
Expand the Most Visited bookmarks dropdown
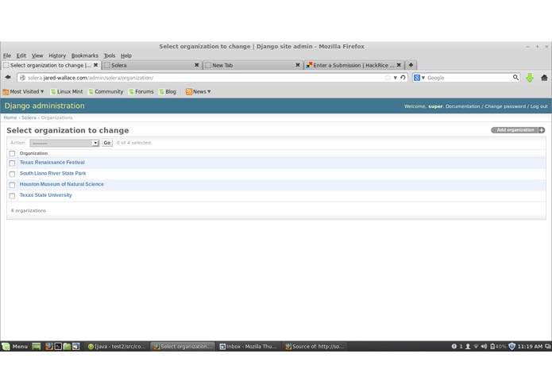23,91
